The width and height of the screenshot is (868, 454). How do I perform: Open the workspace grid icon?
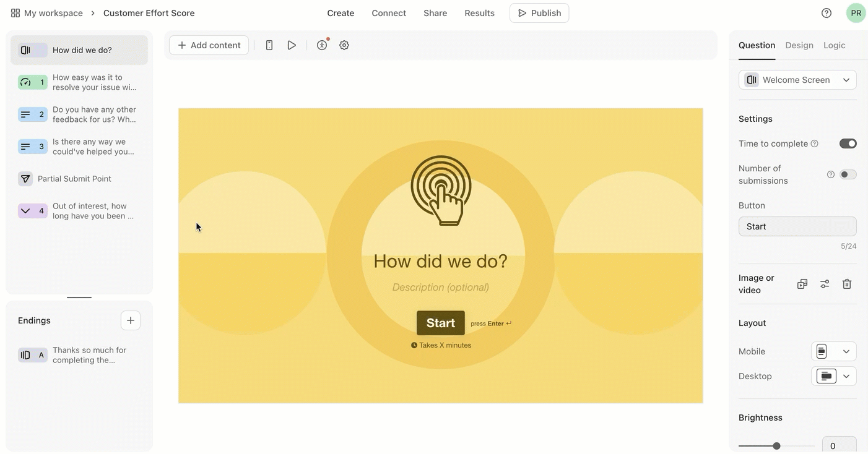[15, 13]
